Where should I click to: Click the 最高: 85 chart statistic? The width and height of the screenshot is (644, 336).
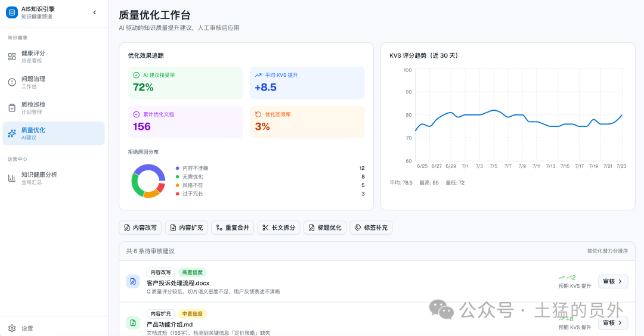[429, 183]
